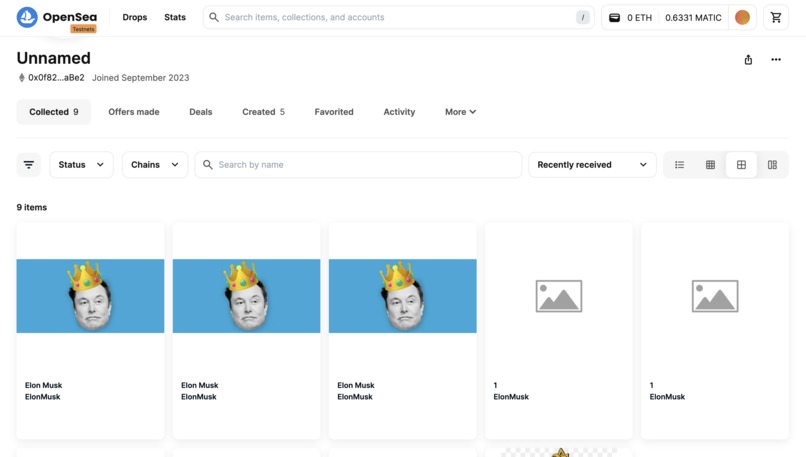
Task: Click the search magnifier in top bar
Action: click(x=214, y=17)
